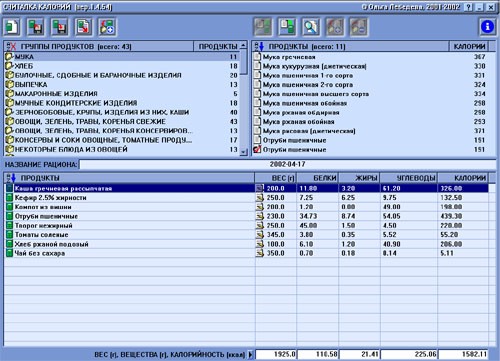Viewport: 500px width, 361px height.
Task: Click groups list scrollbar down arrow
Action: coord(244,152)
